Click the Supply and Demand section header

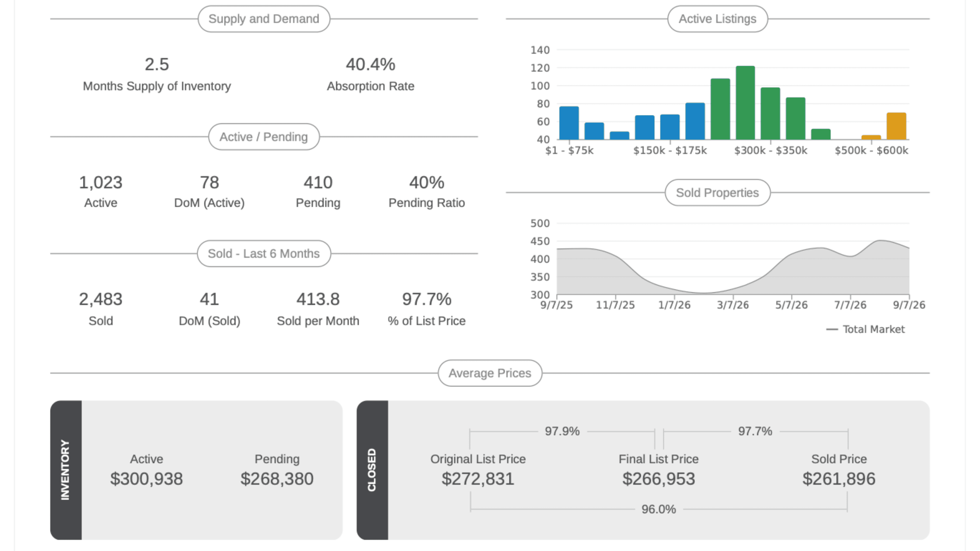[264, 19]
